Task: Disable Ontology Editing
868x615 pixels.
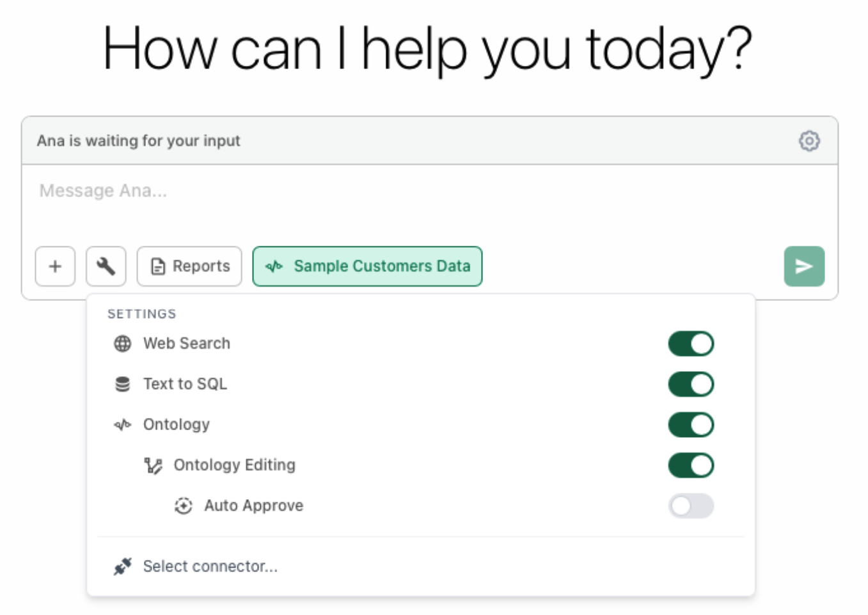Action: tap(691, 465)
